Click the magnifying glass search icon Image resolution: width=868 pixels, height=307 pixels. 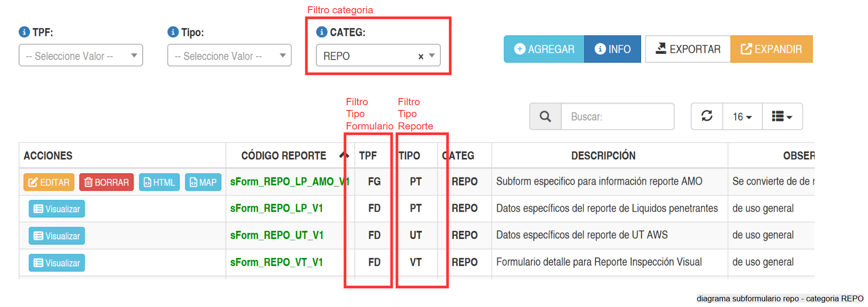[x=546, y=117]
